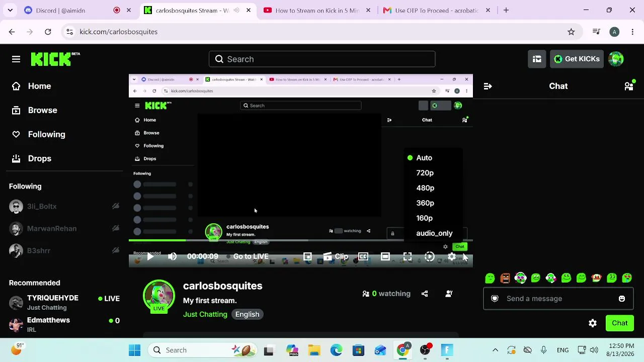The image size is (644, 362).
Task: Show hidden system tray icons
Action: [495, 350]
